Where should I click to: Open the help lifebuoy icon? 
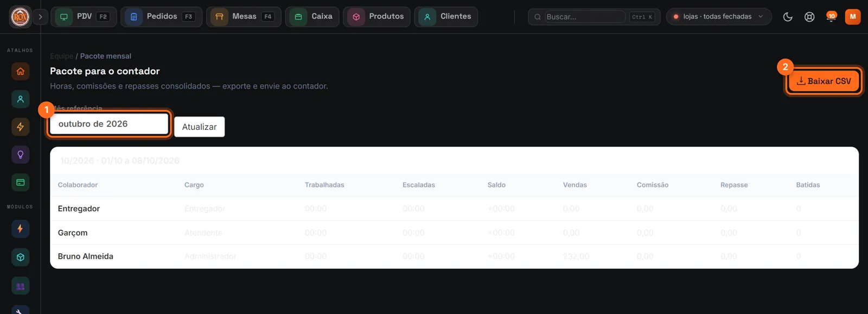[x=809, y=17]
